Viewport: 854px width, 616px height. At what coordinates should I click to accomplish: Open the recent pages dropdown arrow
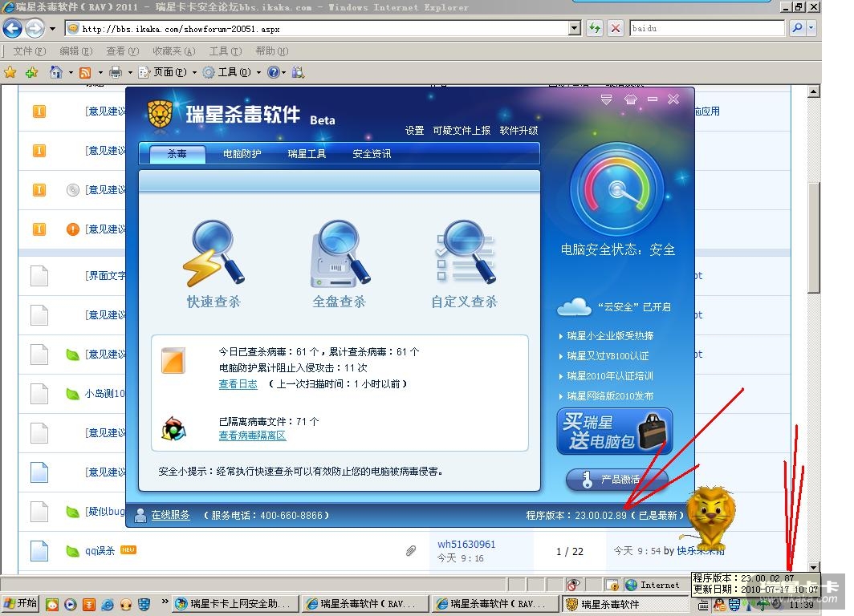(52, 28)
